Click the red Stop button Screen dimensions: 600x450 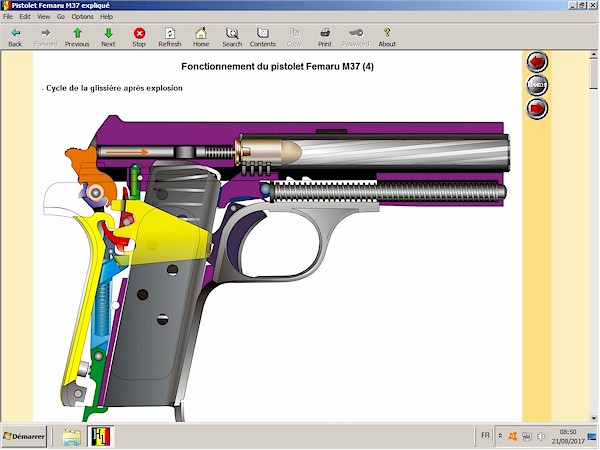coord(139,38)
